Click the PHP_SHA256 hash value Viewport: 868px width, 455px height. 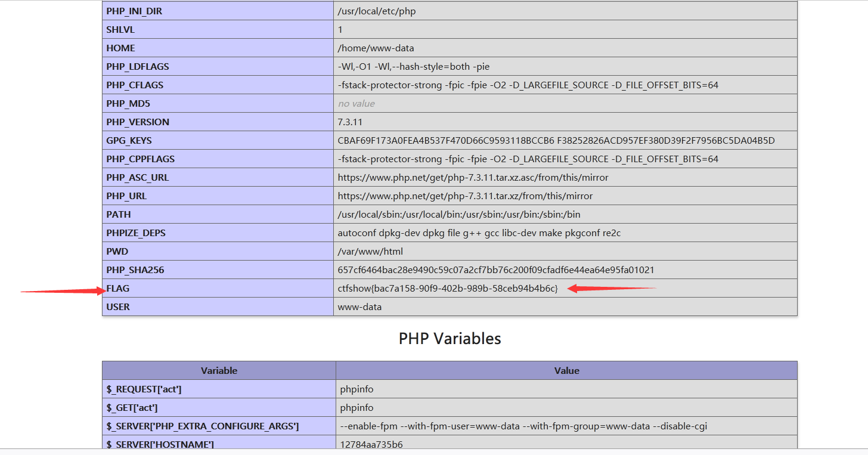click(496, 270)
